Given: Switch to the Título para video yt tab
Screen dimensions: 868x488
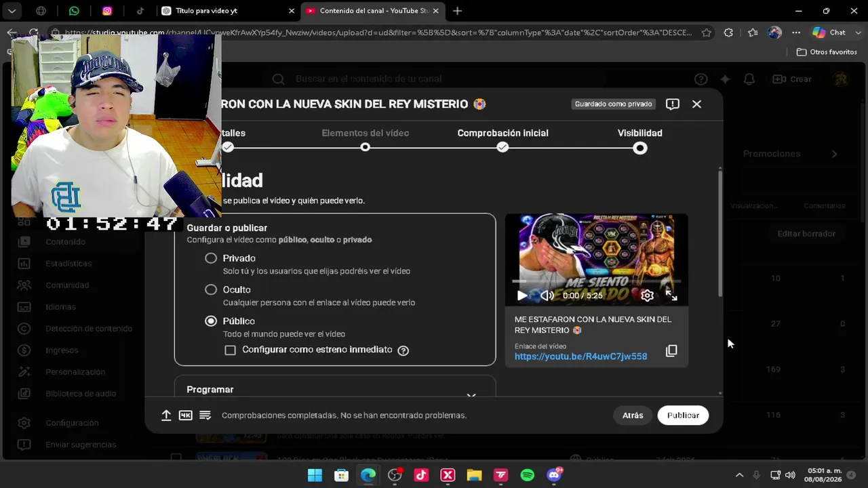Looking at the screenshot, I should (226, 11).
